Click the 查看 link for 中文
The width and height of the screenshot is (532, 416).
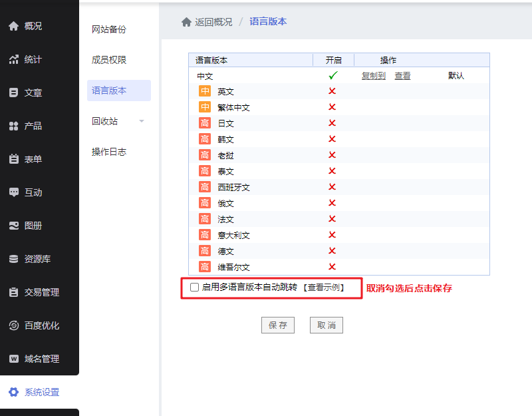point(403,76)
